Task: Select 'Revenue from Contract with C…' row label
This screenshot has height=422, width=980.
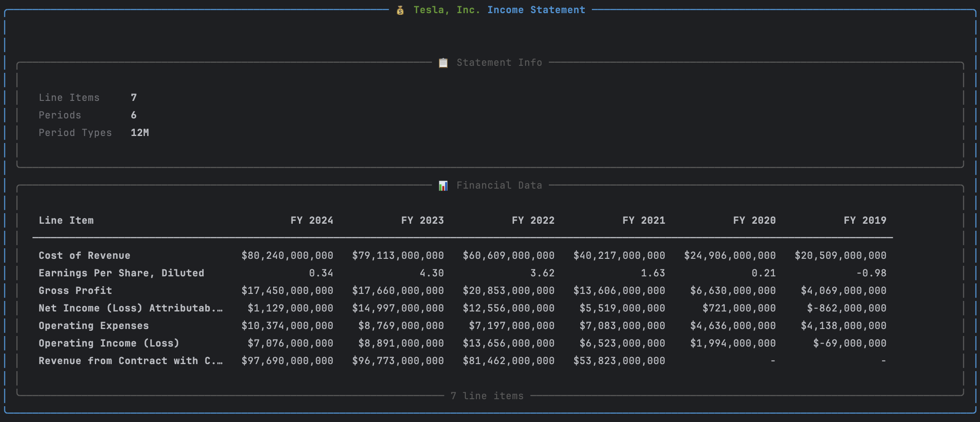Action: [x=130, y=361]
